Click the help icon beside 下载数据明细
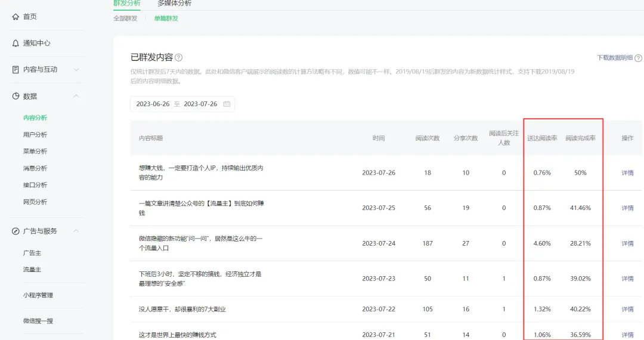 [x=638, y=58]
